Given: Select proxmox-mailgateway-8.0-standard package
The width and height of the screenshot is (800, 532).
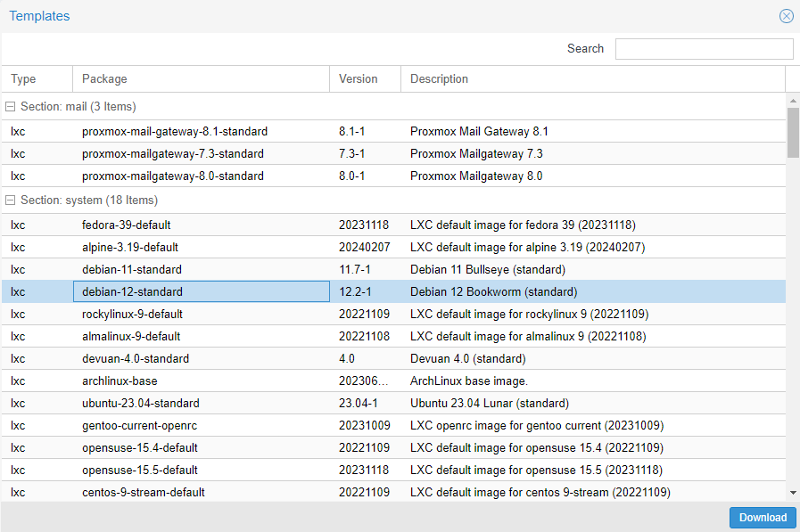Looking at the screenshot, I should coord(173,176).
